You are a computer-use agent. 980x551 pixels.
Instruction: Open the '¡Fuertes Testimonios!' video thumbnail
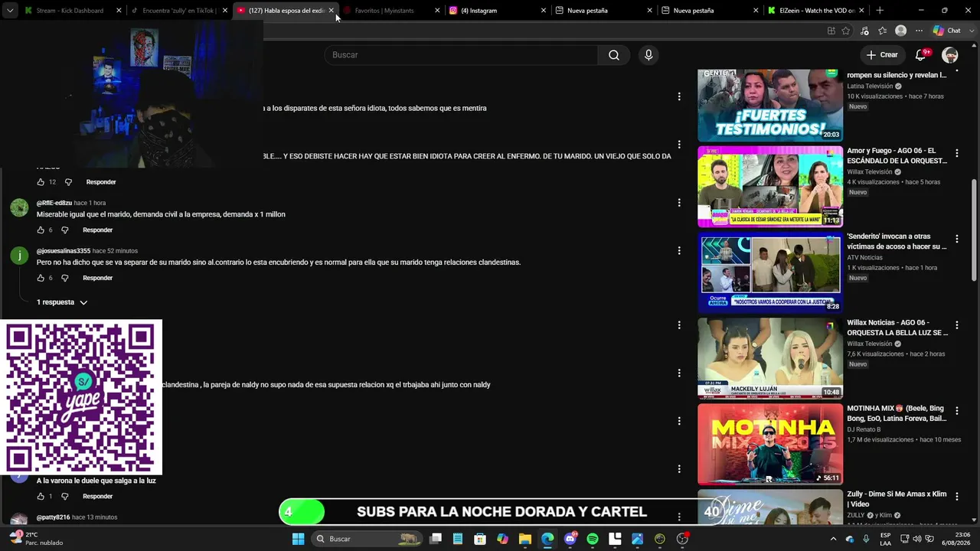click(x=770, y=106)
